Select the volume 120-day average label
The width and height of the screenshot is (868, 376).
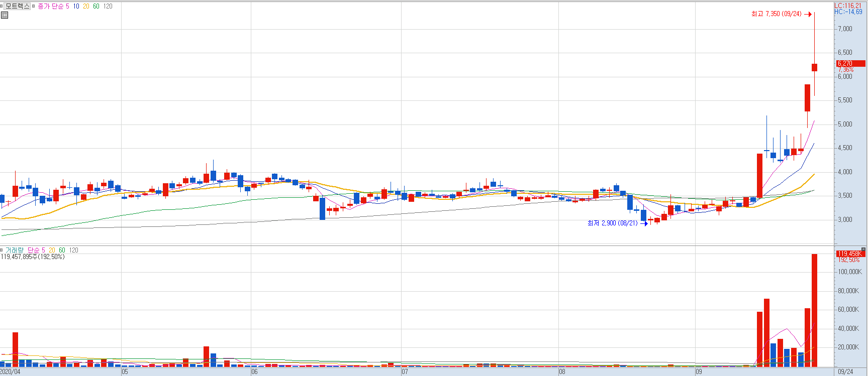(73, 250)
